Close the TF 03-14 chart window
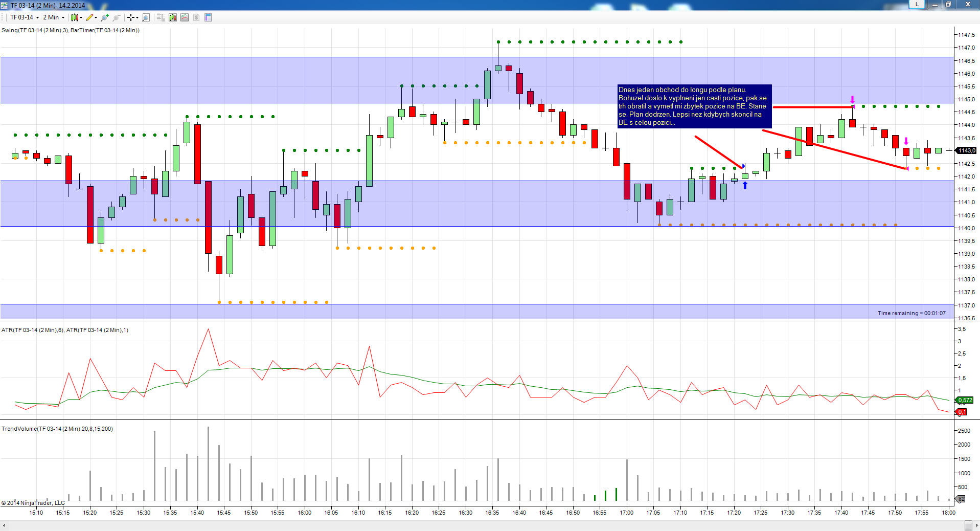This screenshot has height=531, width=980. pos(968,5)
